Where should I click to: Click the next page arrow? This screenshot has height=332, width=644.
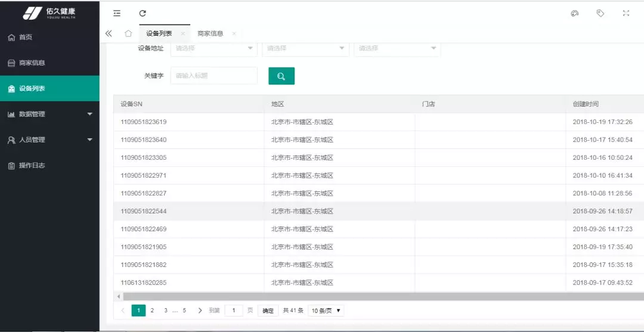(x=200, y=311)
